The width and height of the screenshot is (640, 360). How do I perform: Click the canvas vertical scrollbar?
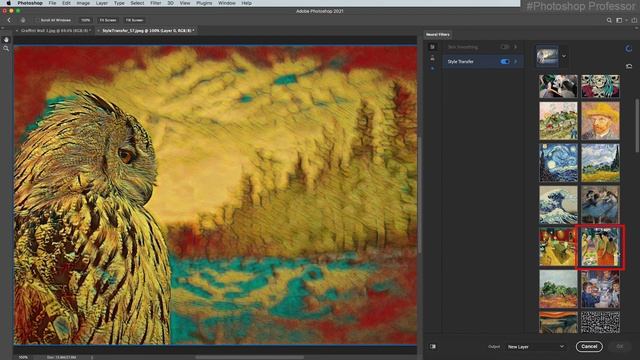(419, 195)
